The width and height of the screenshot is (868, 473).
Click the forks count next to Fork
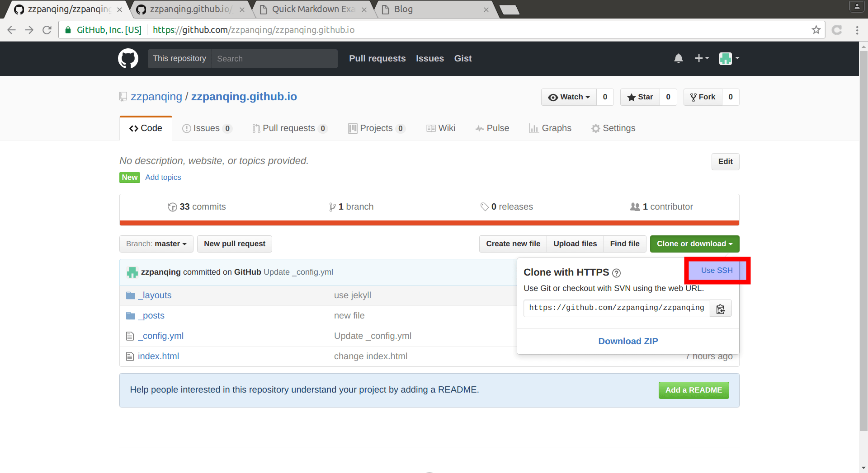pos(731,97)
